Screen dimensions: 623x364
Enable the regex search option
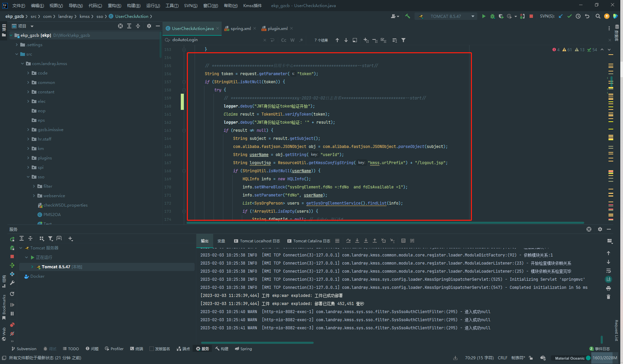point(301,40)
